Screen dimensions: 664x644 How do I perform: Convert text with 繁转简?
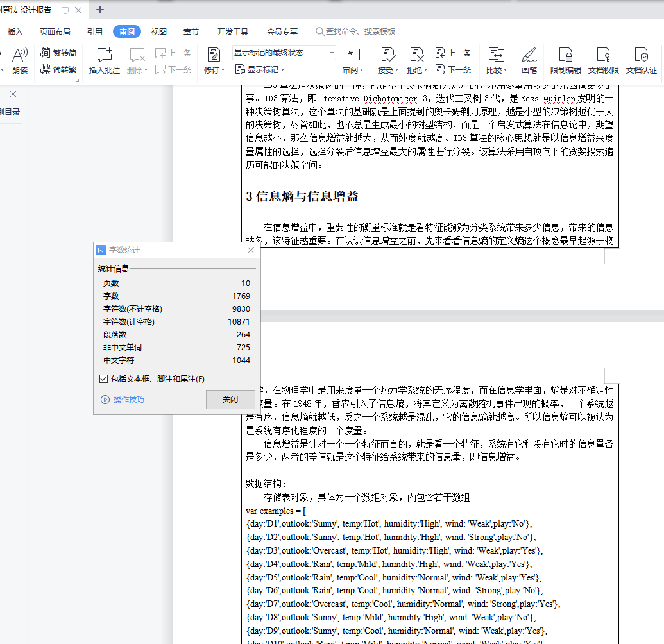[58, 53]
